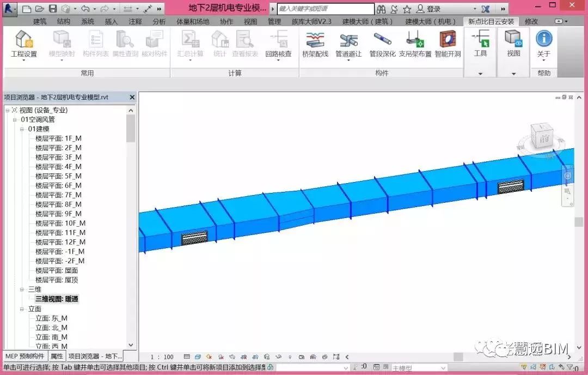Open favorites with the star icon
This screenshot has width=588, height=375.
407,9
